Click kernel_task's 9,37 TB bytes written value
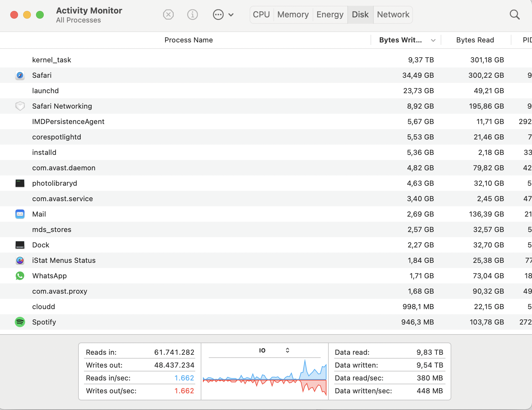Screen dimensions: 532x410 [421, 60]
